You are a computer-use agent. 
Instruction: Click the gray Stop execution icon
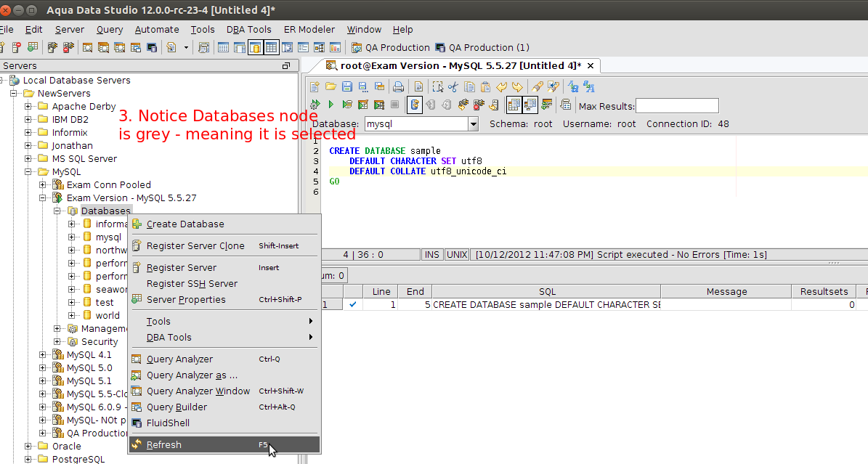point(394,104)
